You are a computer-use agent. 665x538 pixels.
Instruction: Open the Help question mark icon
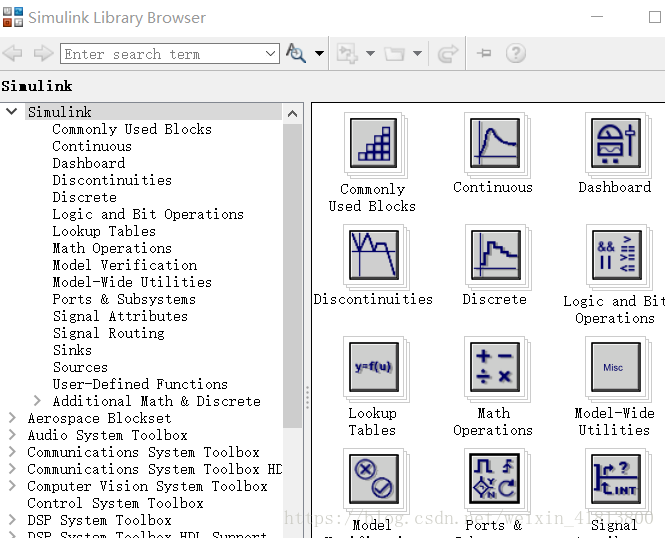coord(516,53)
